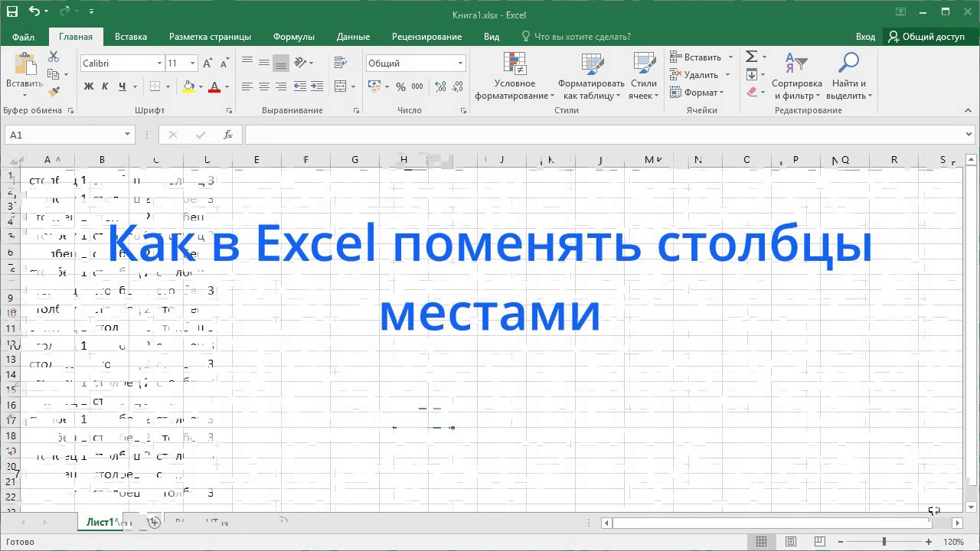Screen dimensions: 980x551
Task: Switch to the Формулы tab
Action: (x=294, y=36)
